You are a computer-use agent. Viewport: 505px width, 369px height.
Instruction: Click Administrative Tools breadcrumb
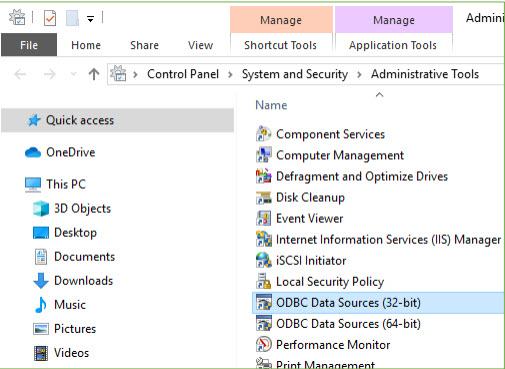(425, 74)
